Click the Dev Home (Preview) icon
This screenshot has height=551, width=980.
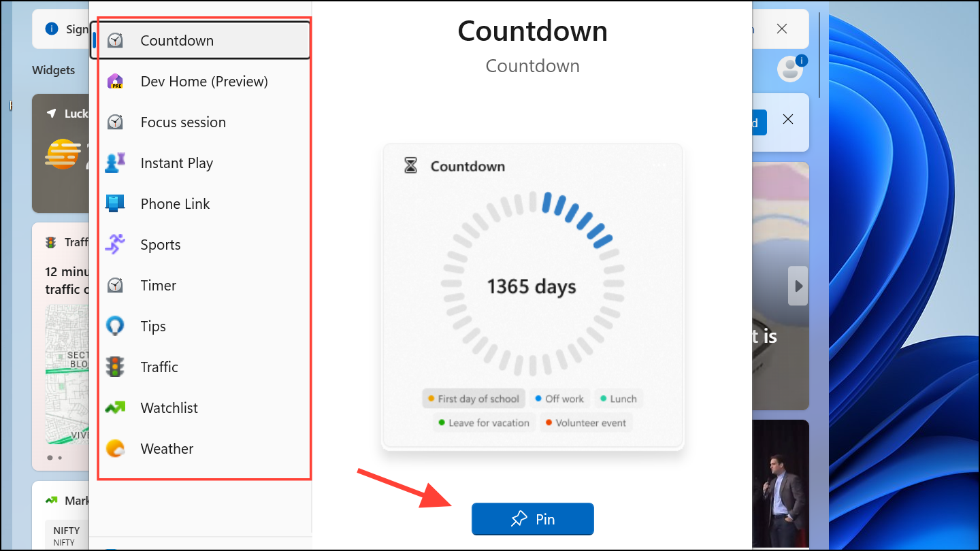point(116,82)
